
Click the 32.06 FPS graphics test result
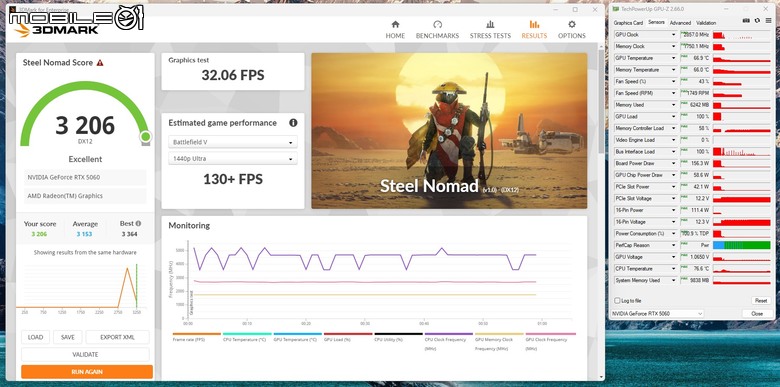click(x=233, y=75)
